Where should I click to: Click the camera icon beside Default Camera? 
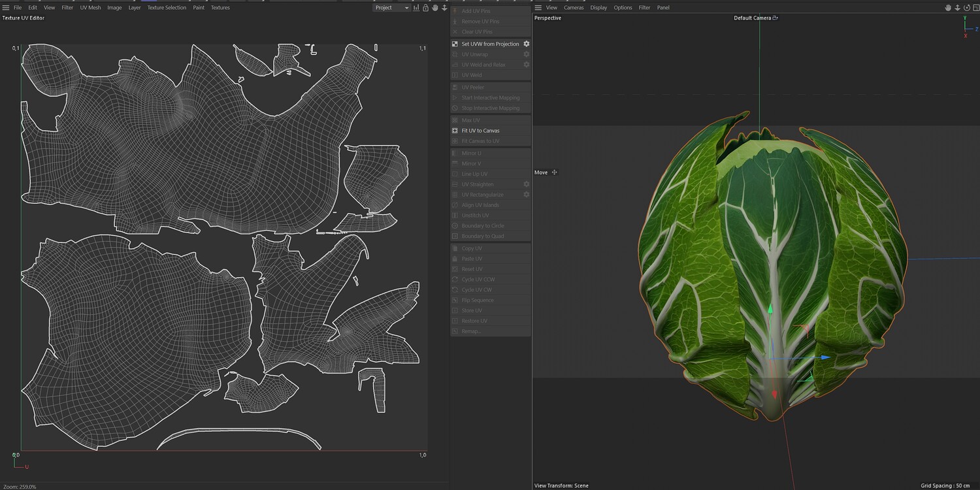click(776, 18)
